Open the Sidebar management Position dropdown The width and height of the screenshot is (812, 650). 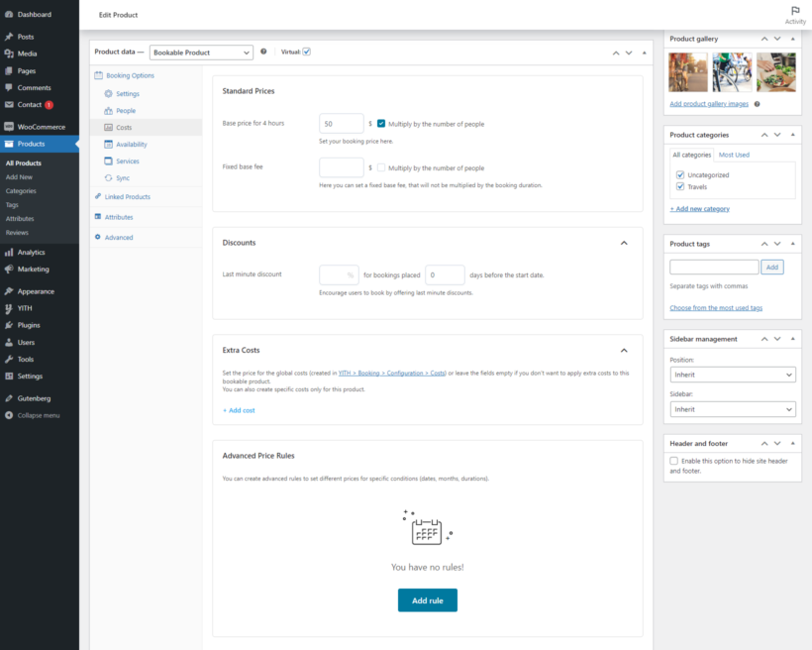click(x=733, y=376)
